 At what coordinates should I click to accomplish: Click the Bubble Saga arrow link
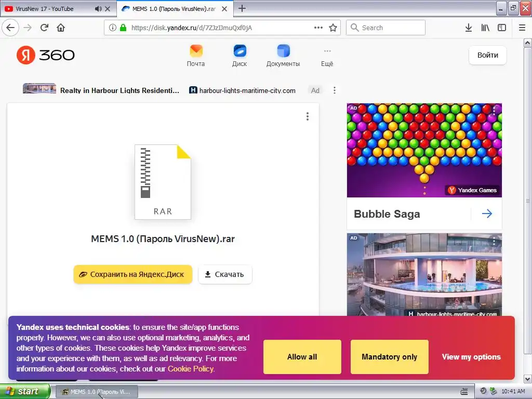(487, 214)
